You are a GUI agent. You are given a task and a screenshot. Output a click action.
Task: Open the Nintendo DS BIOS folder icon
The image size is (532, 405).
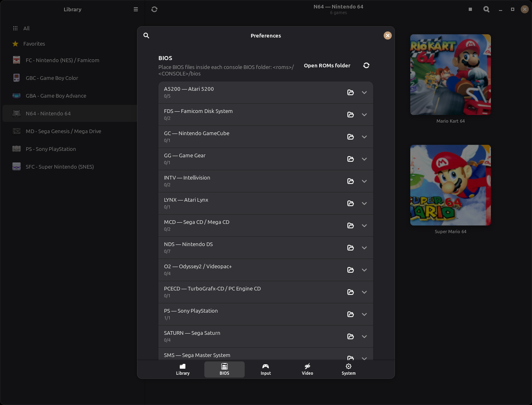pos(351,248)
